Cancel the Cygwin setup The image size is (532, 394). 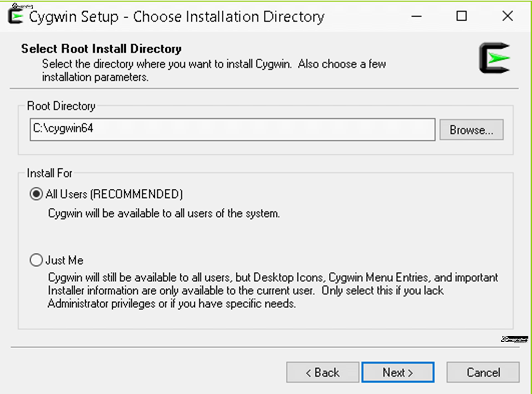[483, 372]
